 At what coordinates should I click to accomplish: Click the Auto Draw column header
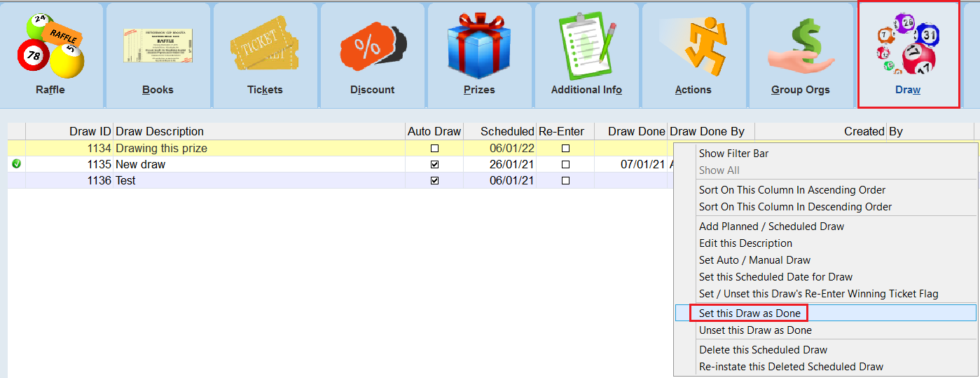434,131
